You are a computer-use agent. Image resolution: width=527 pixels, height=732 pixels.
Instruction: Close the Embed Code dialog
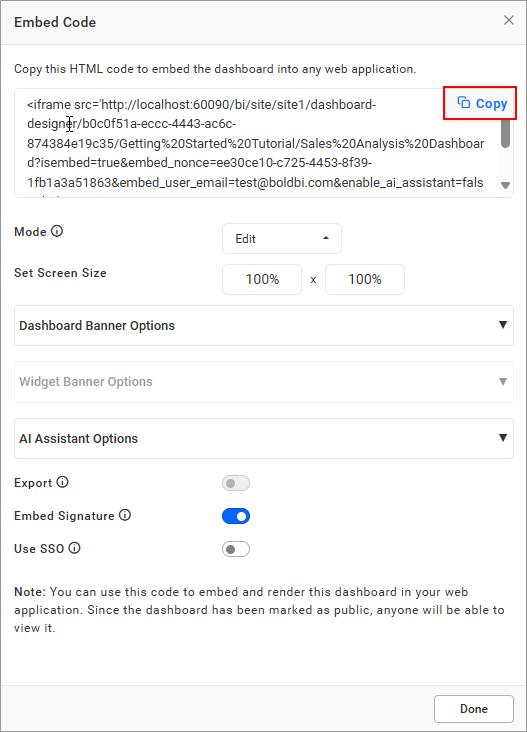(509, 20)
